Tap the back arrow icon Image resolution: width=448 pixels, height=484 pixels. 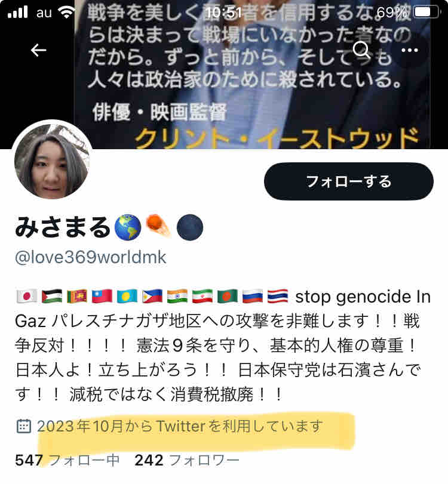39,50
